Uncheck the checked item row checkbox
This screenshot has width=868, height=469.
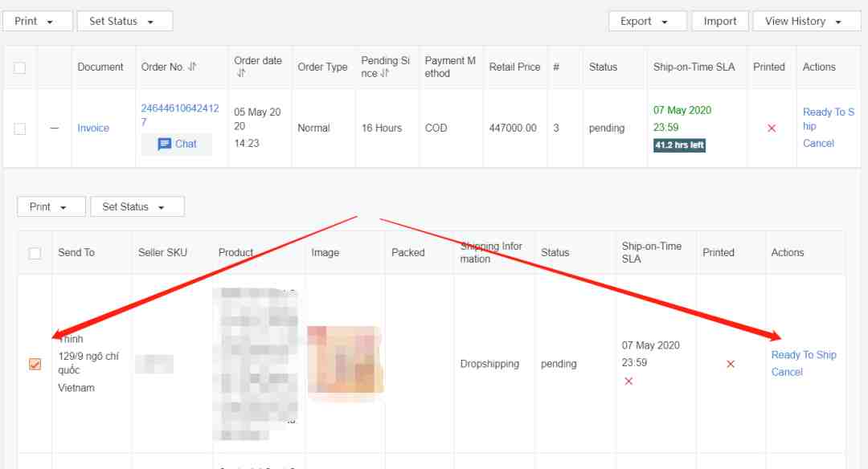[x=35, y=364]
